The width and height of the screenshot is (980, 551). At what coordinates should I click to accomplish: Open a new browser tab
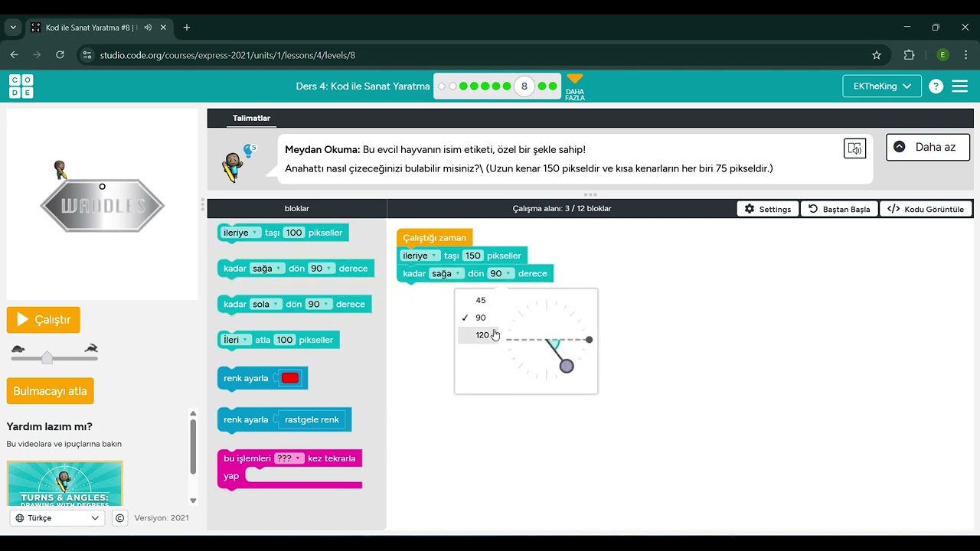point(186,28)
